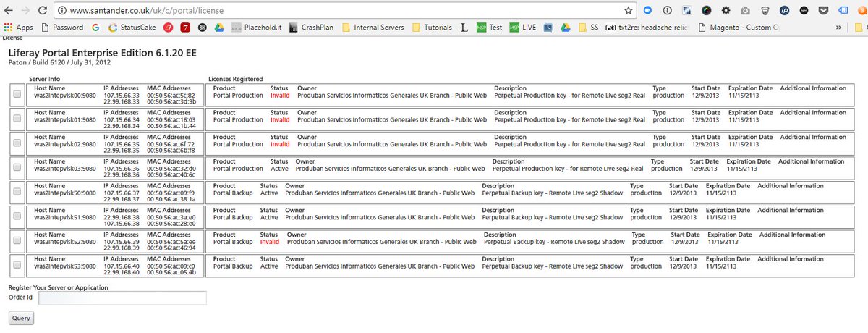The height and width of the screenshot is (333, 868).
Task: Check the box for was2intepvlsk02:9080
Action: pos(17,144)
